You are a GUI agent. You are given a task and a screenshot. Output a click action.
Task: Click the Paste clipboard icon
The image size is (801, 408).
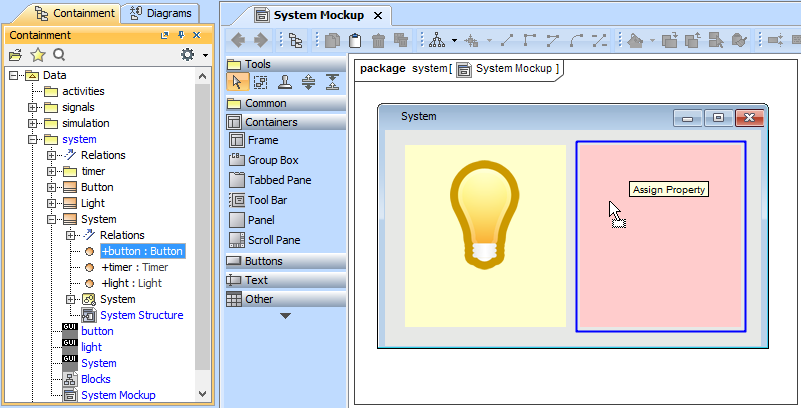pyautogui.click(x=355, y=40)
